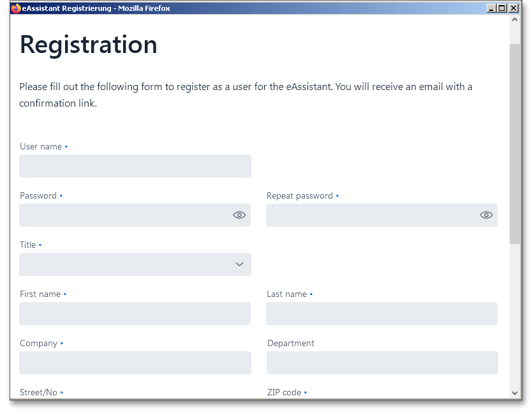Close the eAssistant Registrierung window
Viewport: 532px width, 410px height.
coord(514,8)
